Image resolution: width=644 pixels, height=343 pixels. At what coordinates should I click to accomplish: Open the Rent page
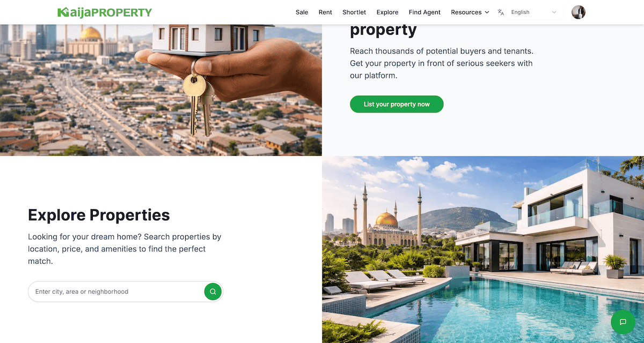pyautogui.click(x=325, y=12)
